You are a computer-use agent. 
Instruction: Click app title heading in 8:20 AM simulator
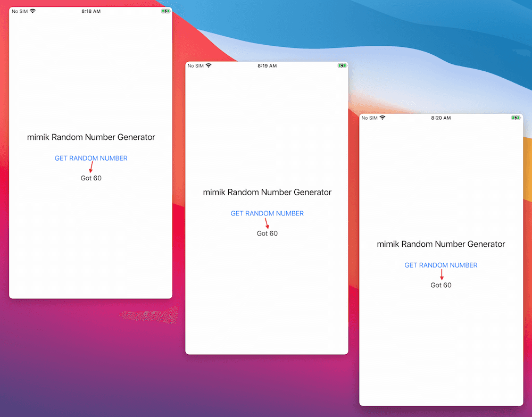(x=441, y=244)
